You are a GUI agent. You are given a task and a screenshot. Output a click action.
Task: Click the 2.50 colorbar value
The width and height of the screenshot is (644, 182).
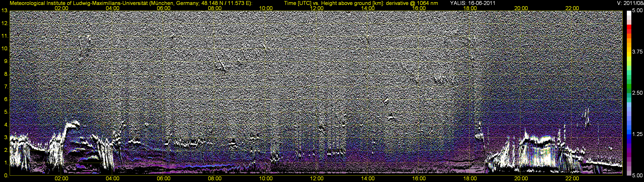click(637, 93)
